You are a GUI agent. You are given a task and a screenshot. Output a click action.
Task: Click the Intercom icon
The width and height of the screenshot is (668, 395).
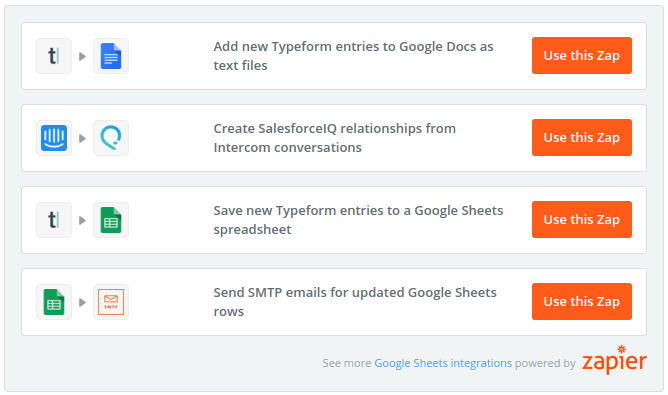[x=54, y=138]
